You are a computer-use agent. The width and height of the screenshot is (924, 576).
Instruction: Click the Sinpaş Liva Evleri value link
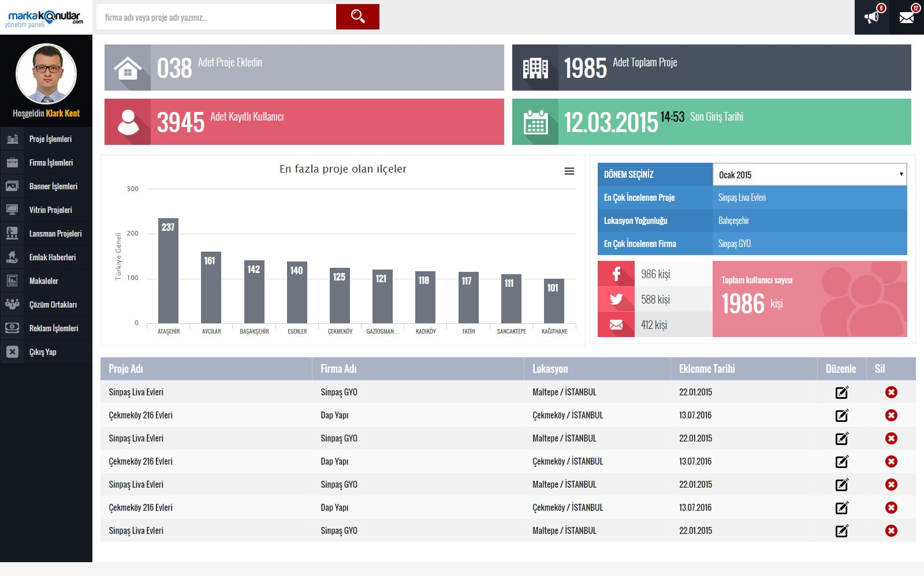click(742, 198)
